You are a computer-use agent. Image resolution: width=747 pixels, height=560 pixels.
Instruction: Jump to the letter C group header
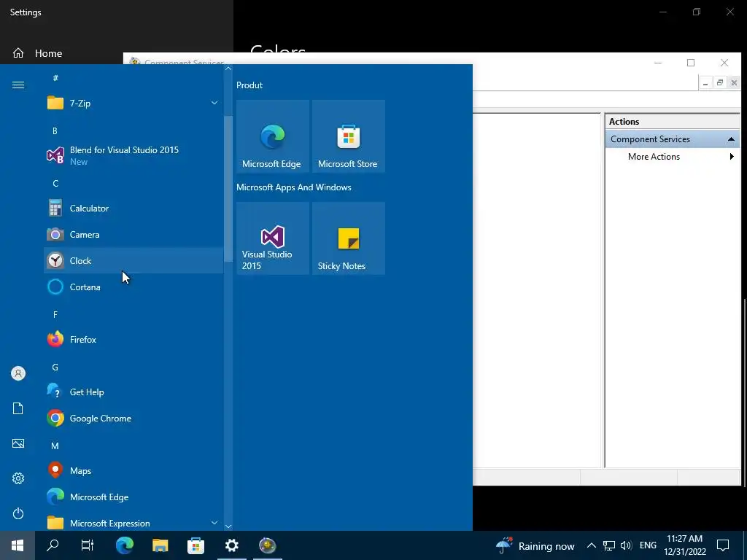(x=55, y=183)
